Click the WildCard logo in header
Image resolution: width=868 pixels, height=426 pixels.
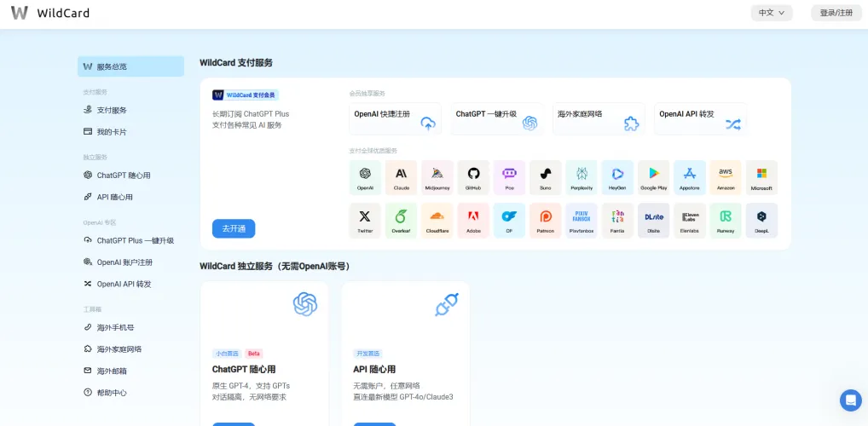[49, 13]
